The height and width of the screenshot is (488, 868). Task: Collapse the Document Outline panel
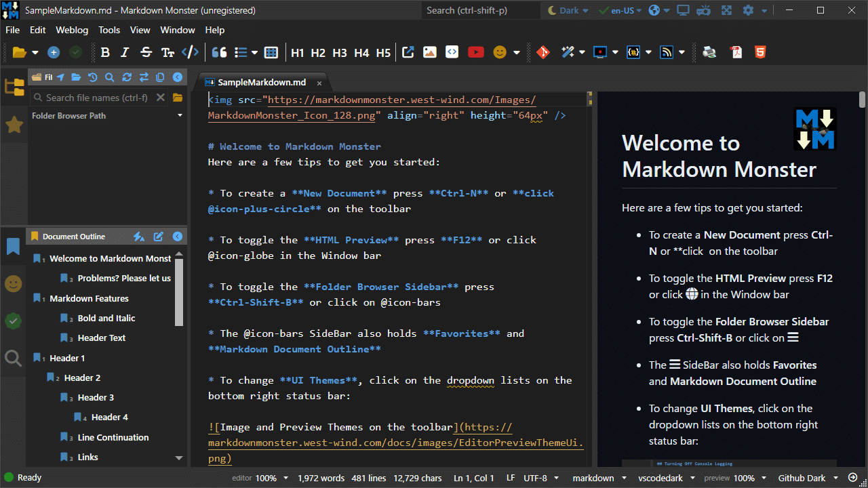178,237
